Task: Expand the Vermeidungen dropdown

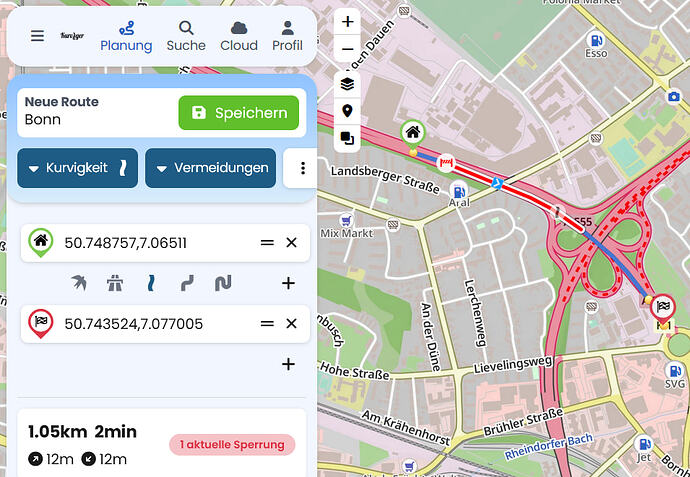Action: [x=210, y=168]
